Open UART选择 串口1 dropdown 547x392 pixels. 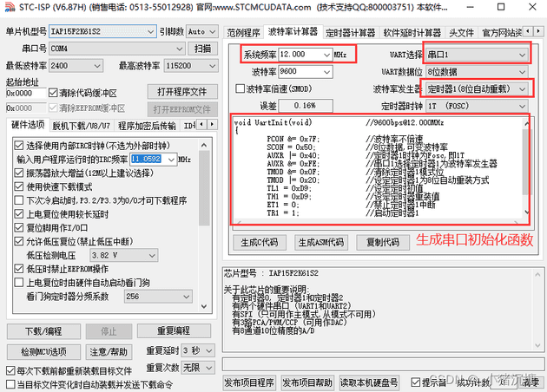coord(477,55)
